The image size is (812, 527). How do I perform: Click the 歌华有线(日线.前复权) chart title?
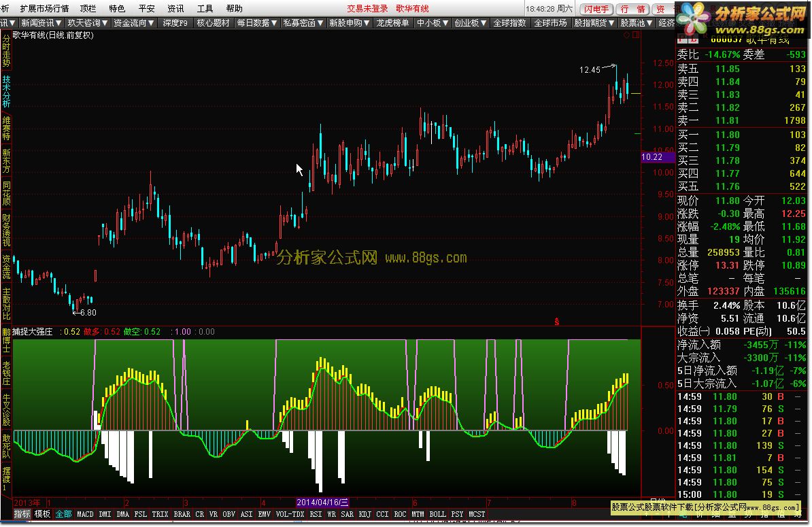(53, 35)
